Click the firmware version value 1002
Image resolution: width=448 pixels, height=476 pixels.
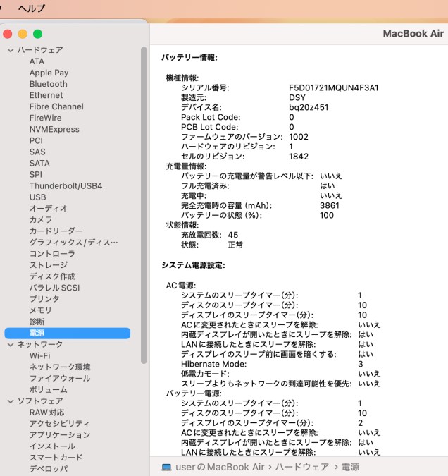pyautogui.click(x=299, y=137)
